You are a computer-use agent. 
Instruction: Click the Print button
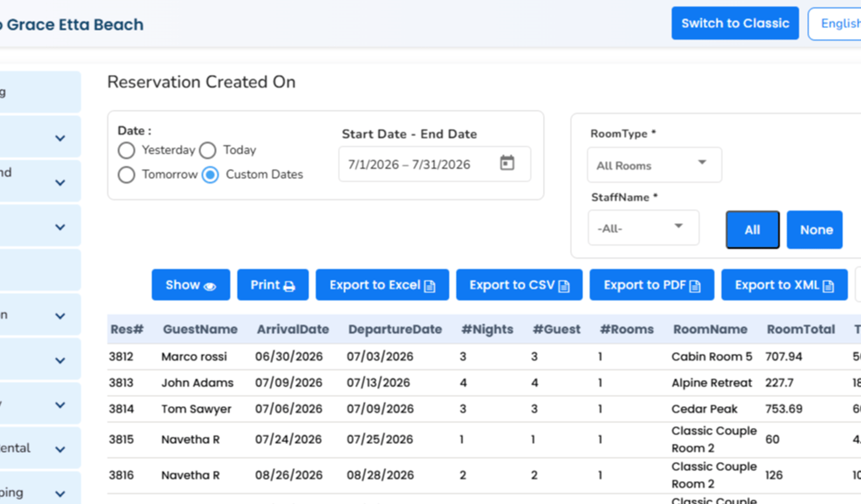(x=273, y=285)
